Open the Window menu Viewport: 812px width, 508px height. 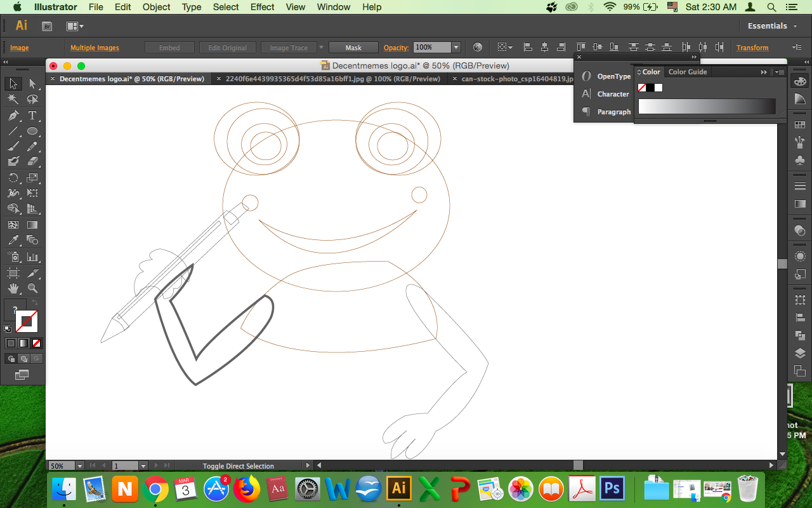click(333, 7)
